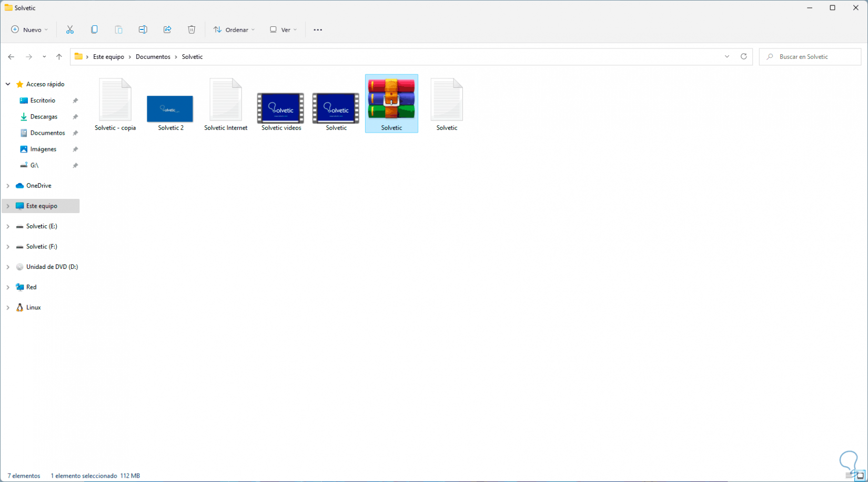Expand the Solvetic (F:) drive node
The image size is (868, 482).
click(8, 247)
